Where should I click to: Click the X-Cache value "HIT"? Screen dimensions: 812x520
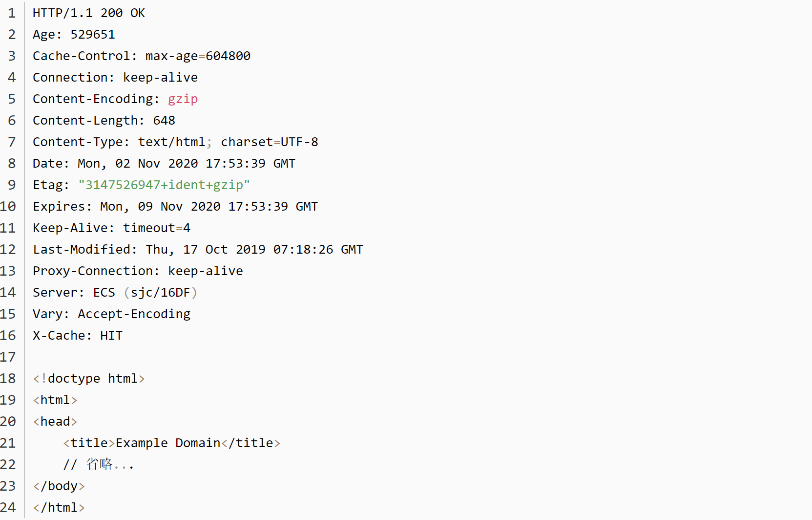point(111,336)
